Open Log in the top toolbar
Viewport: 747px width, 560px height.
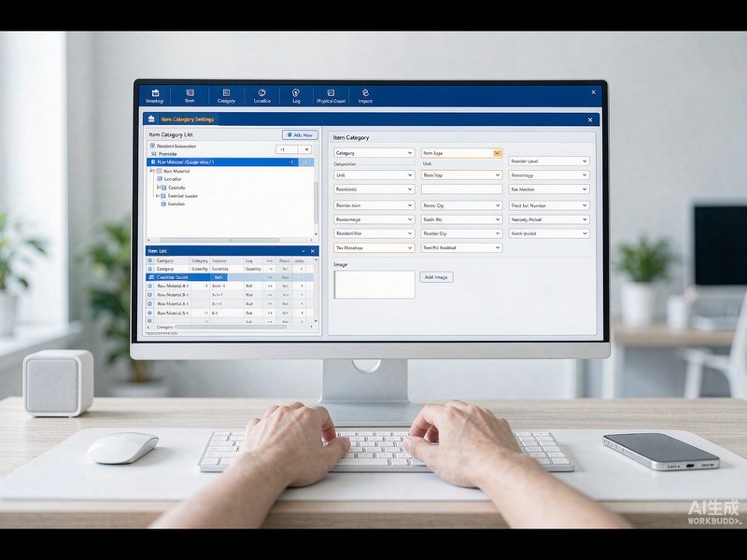click(296, 96)
